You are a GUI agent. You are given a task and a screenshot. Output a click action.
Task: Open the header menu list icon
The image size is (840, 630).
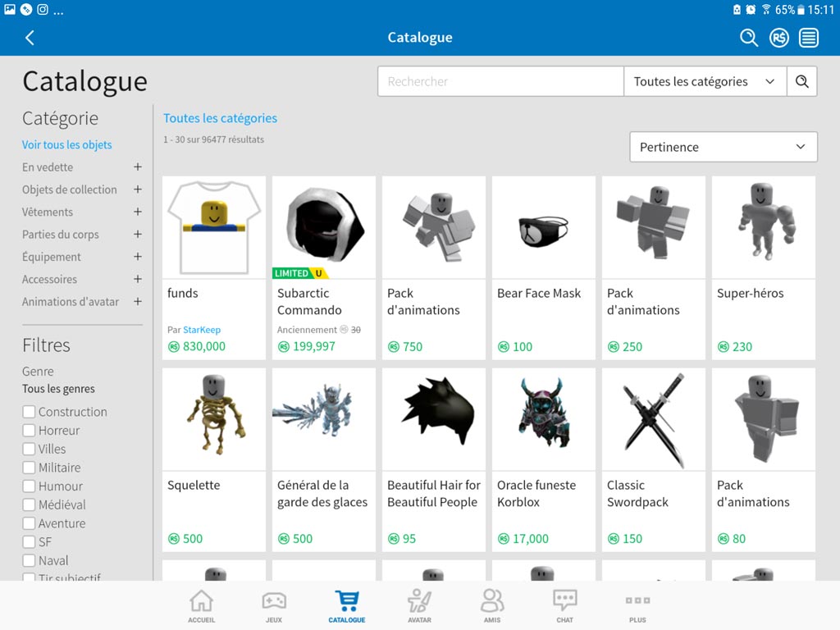click(x=809, y=38)
